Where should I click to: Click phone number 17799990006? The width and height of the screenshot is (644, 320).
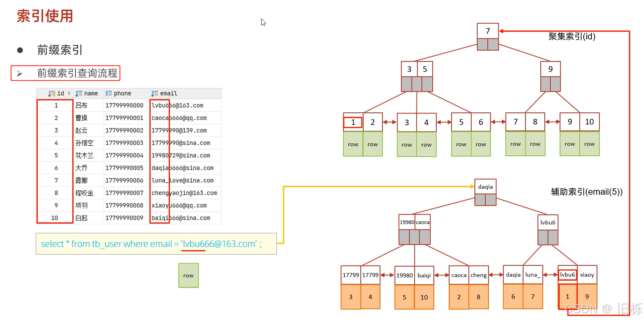pos(124,181)
